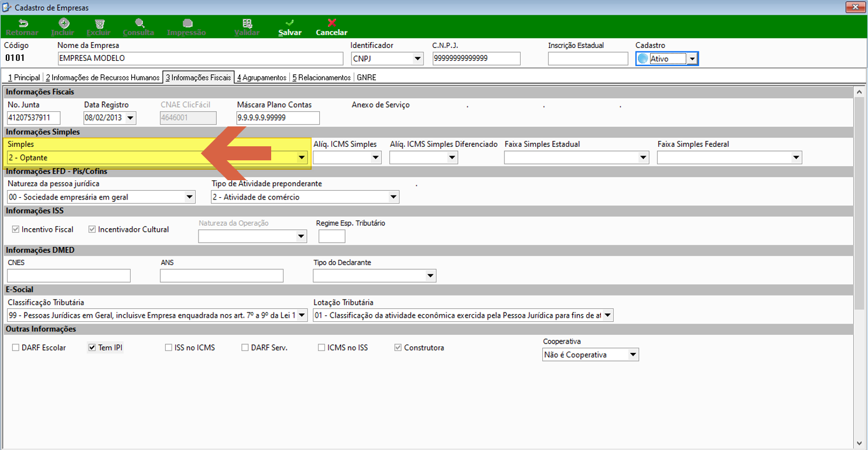Open the Faixa Simples Estadual dropdown

(644, 157)
